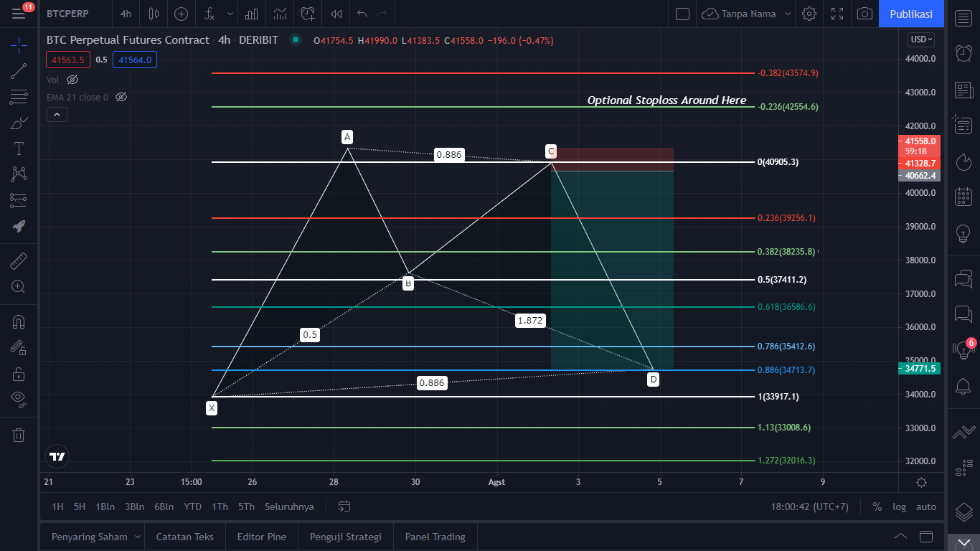The width and height of the screenshot is (980, 551).
Task: Select the ruler measure tool
Action: [19, 260]
